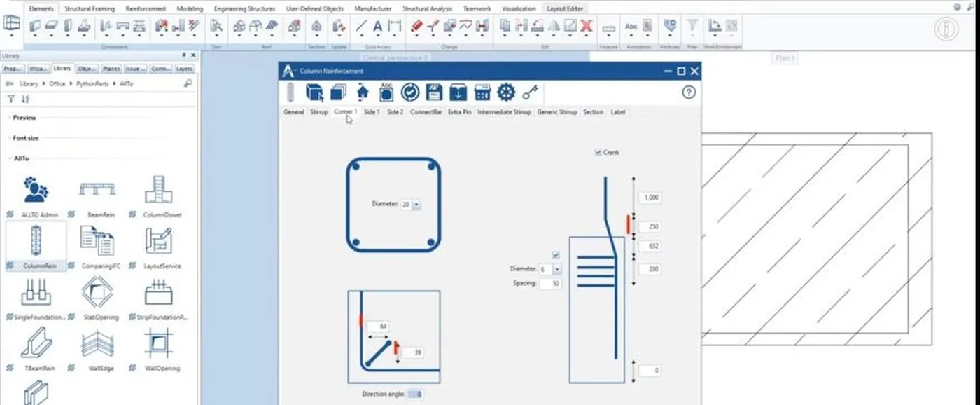Viewport: 980px width, 405px height.
Task: Click the stacked copies icon in Column Reinforcement toolbar
Action: pyautogui.click(x=338, y=92)
